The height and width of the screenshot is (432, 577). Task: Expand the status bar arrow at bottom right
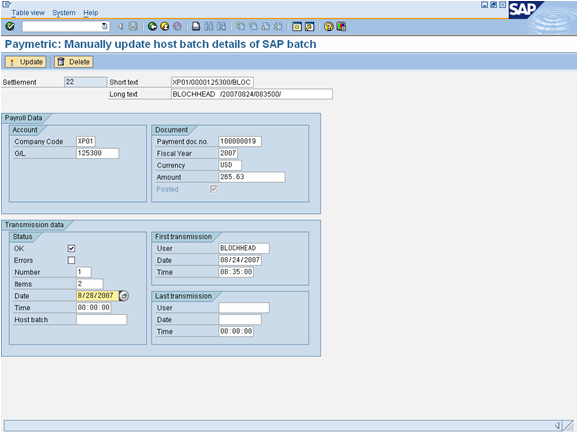tap(557, 426)
